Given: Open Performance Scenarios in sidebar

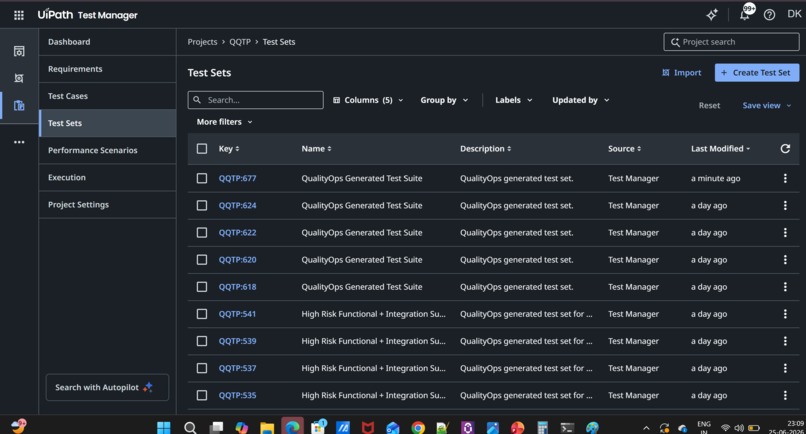Looking at the screenshot, I should [107, 150].
